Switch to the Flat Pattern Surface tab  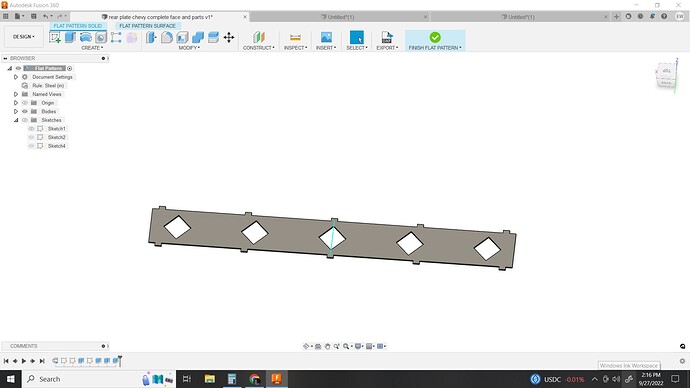click(x=147, y=26)
